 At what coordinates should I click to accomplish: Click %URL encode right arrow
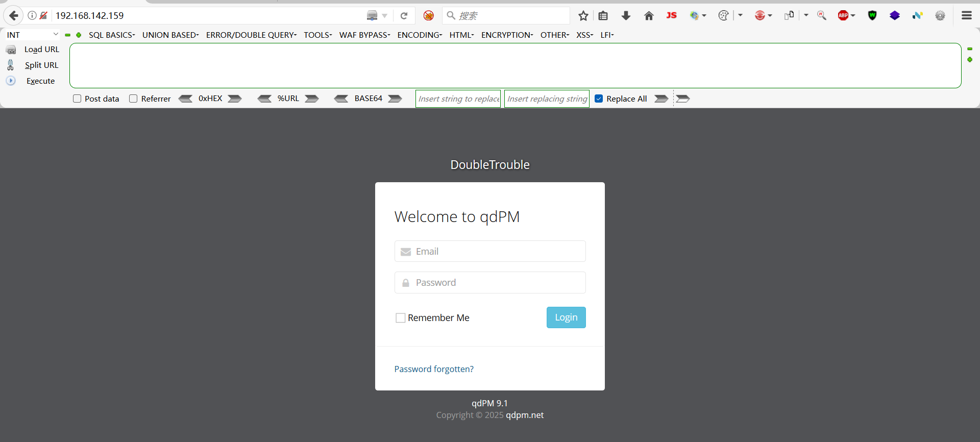[x=312, y=99]
